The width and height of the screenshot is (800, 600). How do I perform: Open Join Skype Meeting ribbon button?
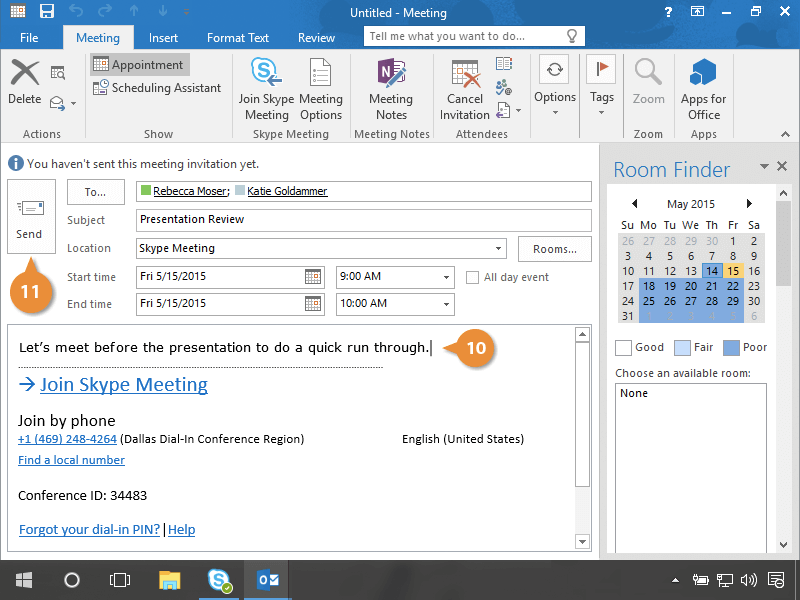(x=265, y=87)
